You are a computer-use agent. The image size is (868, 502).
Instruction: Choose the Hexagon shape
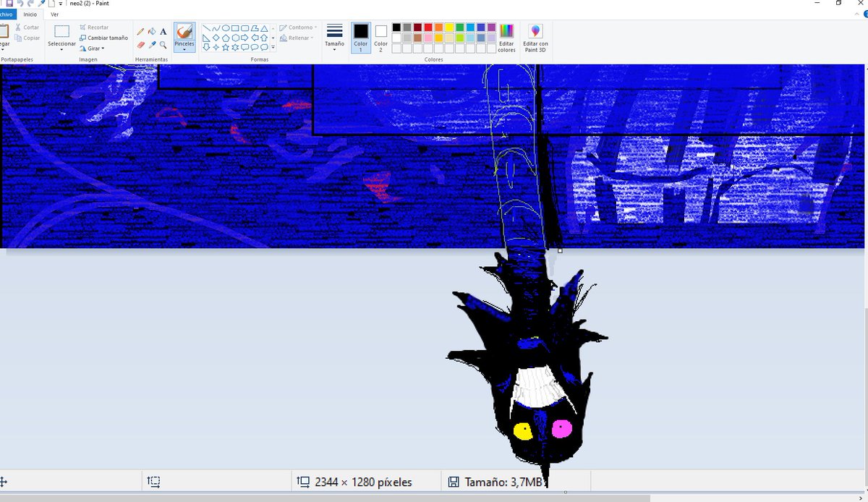[235, 38]
